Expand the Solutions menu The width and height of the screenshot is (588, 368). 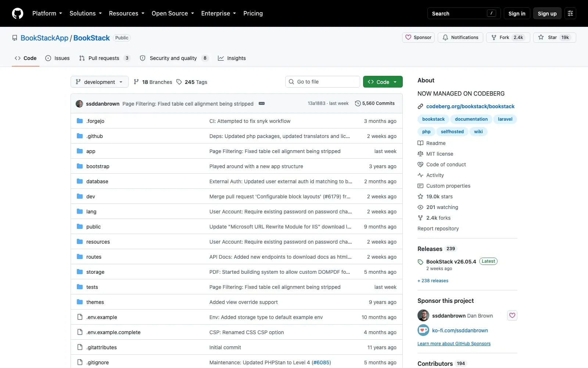(x=86, y=13)
